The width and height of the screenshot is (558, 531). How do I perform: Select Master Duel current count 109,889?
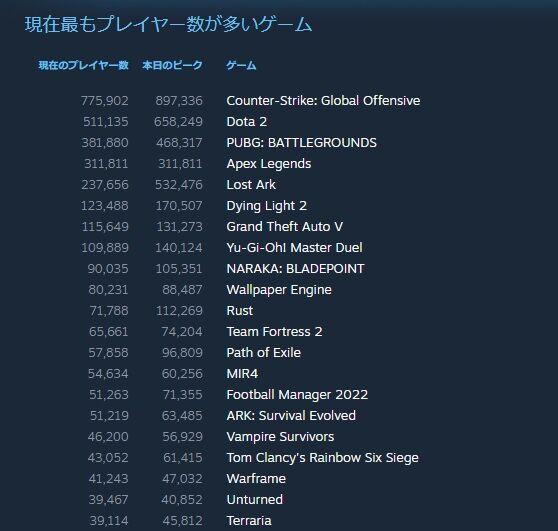click(105, 248)
